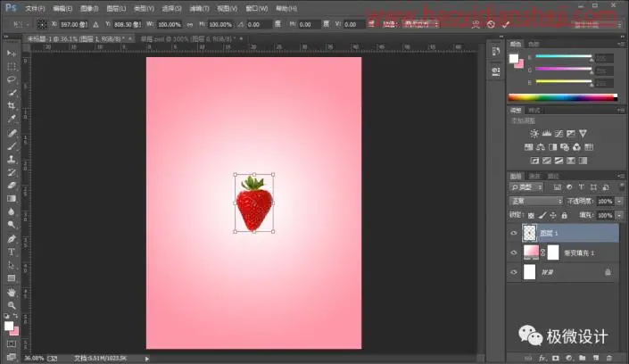The height and width of the screenshot is (364, 629).
Task: Add a layer mask from Layers panel footer
Action: click(x=556, y=358)
